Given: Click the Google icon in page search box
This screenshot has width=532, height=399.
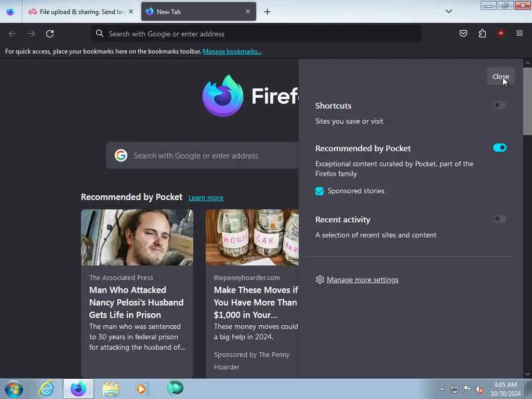Looking at the screenshot, I should coord(121,155).
